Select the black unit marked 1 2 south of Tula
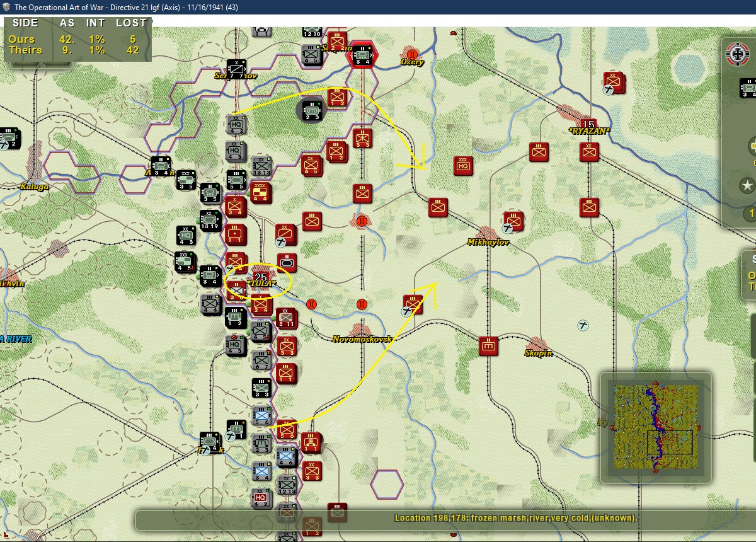The image size is (756, 542). click(x=235, y=317)
